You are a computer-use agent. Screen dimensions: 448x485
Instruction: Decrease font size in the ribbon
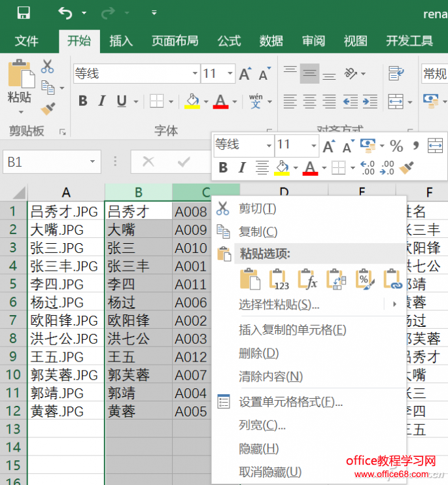click(x=264, y=74)
